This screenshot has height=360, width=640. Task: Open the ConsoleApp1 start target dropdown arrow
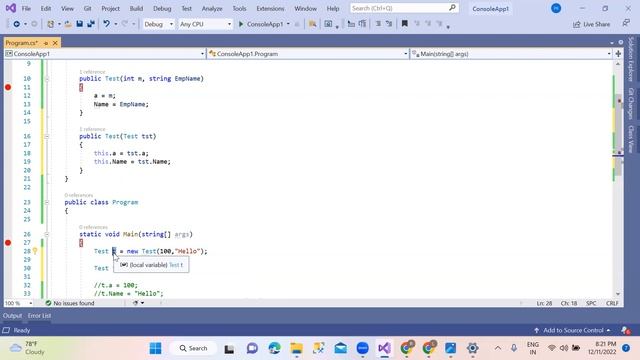[288, 24]
